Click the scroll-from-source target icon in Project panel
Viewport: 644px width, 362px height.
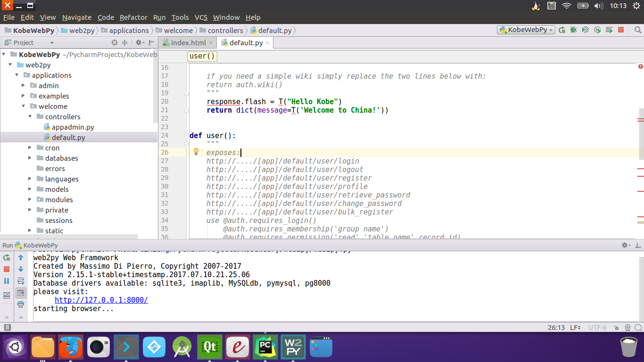[x=115, y=42]
